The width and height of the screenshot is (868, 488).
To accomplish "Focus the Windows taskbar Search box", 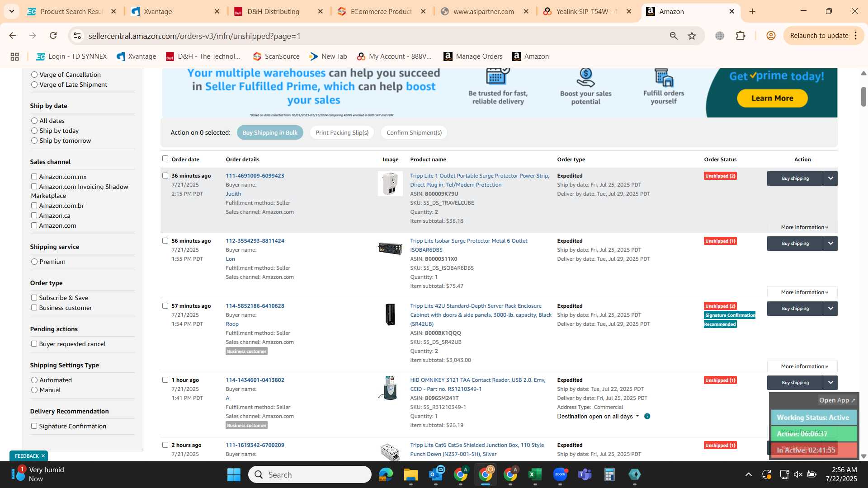I will (310, 474).
